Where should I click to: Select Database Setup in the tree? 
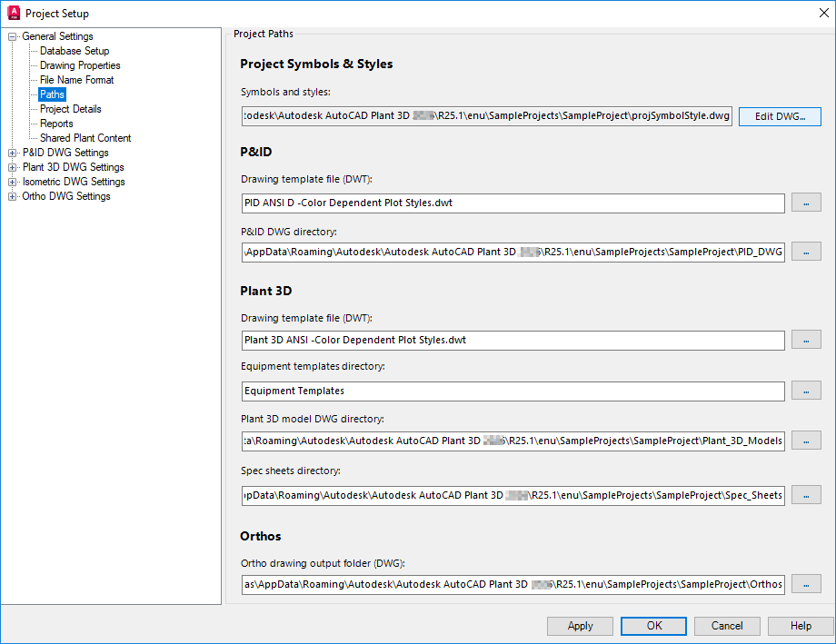coord(75,51)
